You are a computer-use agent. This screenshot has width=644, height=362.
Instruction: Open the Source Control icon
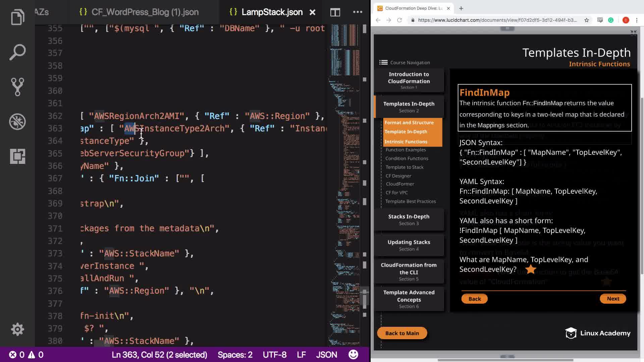[x=17, y=87]
